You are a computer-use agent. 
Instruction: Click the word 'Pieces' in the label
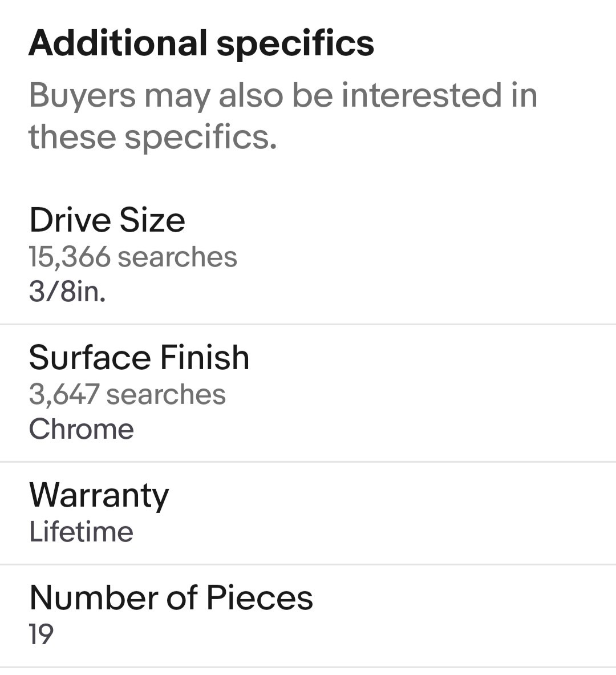coord(260,597)
